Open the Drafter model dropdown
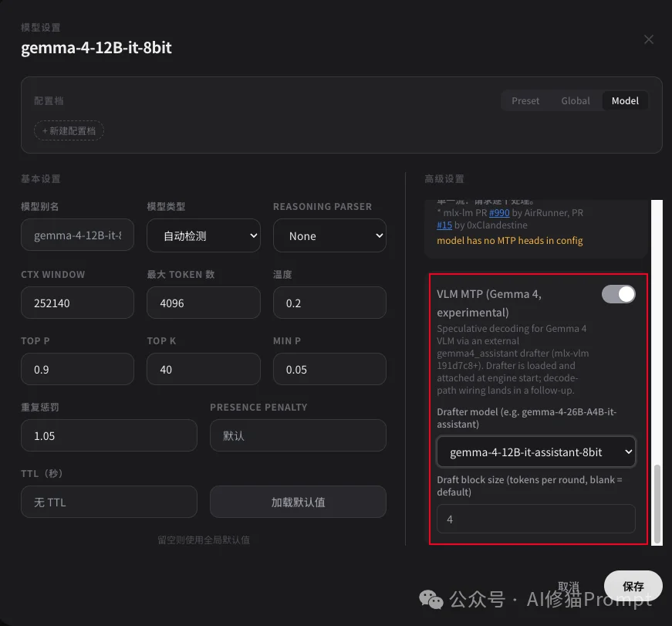The height and width of the screenshot is (626, 672). 536,452
